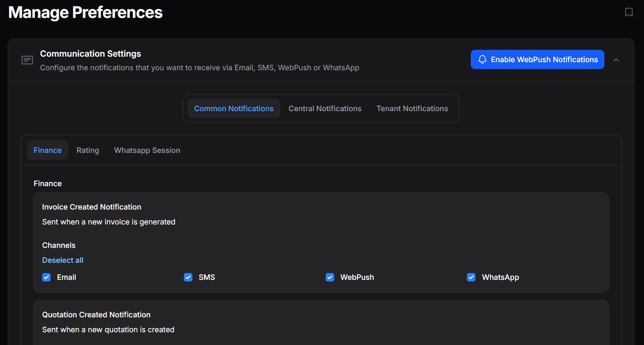The width and height of the screenshot is (644, 345).
Task: Click the Finance section heading above the cards
Action: [x=48, y=184]
